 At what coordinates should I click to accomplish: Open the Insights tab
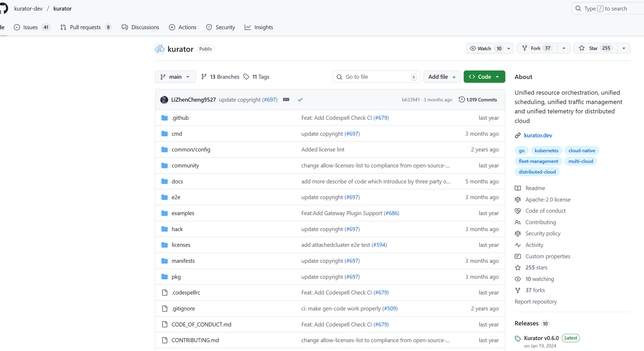pyautogui.click(x=259, y=27)
